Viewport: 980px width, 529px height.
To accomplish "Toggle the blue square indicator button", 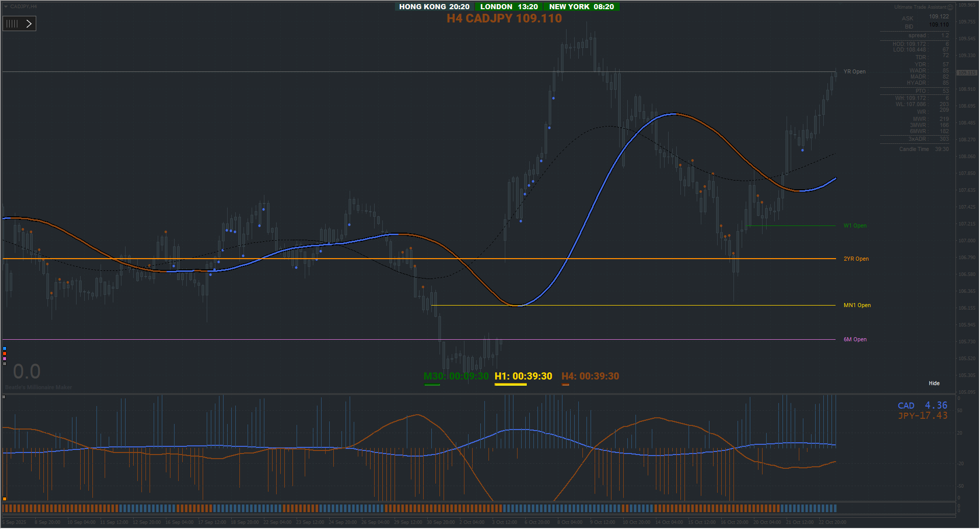I will click(5, 348).
